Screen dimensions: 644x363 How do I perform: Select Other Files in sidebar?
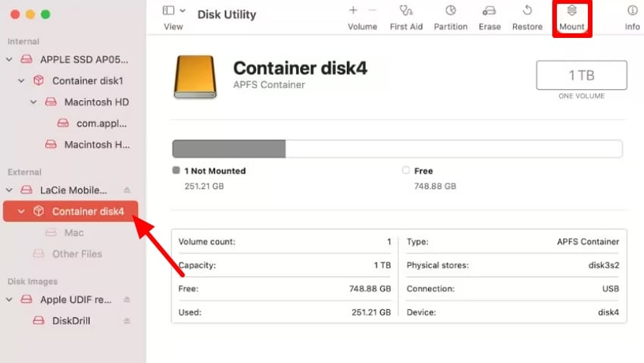click(77, 254)
